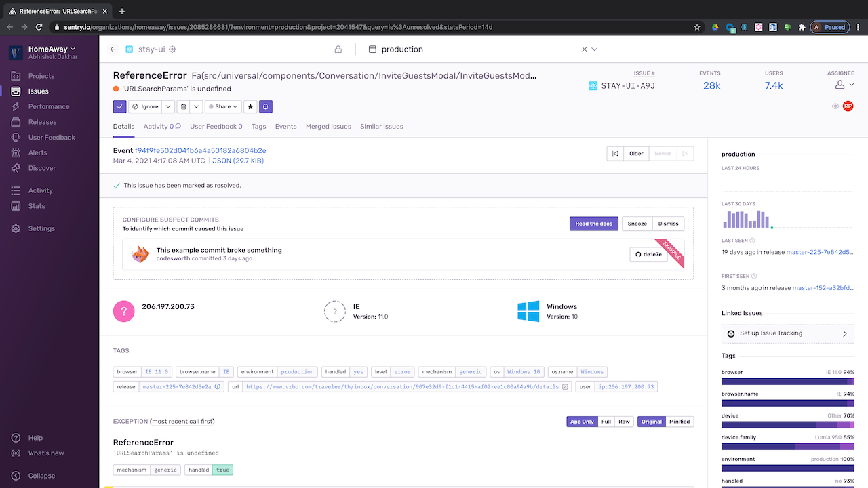Download the JSON (29.7 KiB) link

(x=238, y=161)
